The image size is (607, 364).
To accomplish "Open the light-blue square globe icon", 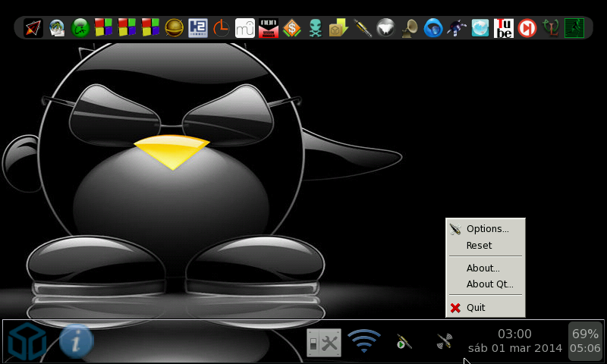I will 480,28.
